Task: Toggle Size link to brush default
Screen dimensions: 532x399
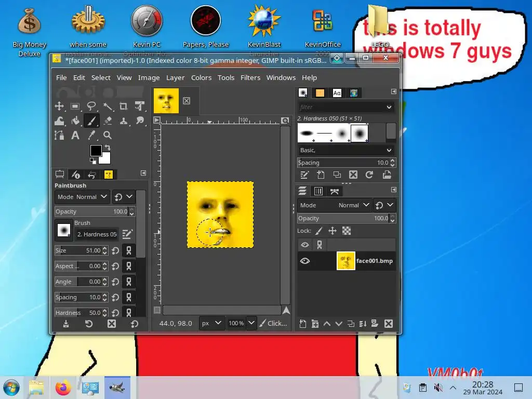Action: tap(129, 250)
